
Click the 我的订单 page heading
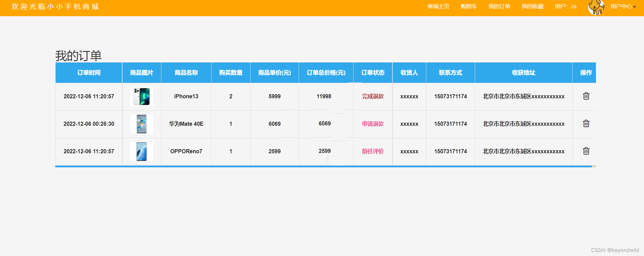pos(79,56)
